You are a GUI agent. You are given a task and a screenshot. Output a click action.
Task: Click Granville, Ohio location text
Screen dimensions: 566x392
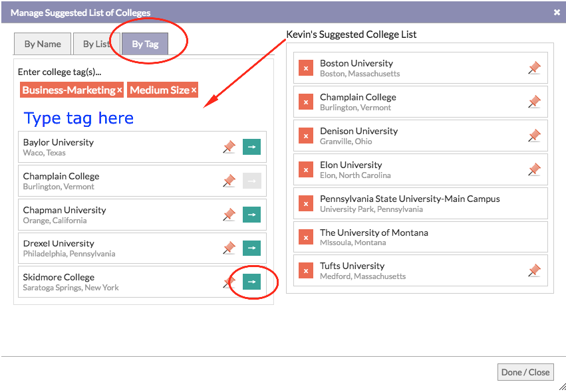346,142
